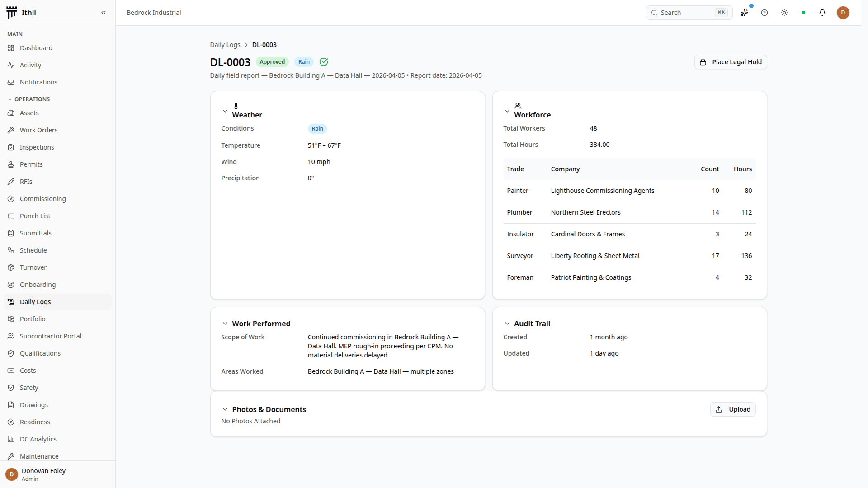
Task: Click the Turnover box icon
Action: (11, 267)
